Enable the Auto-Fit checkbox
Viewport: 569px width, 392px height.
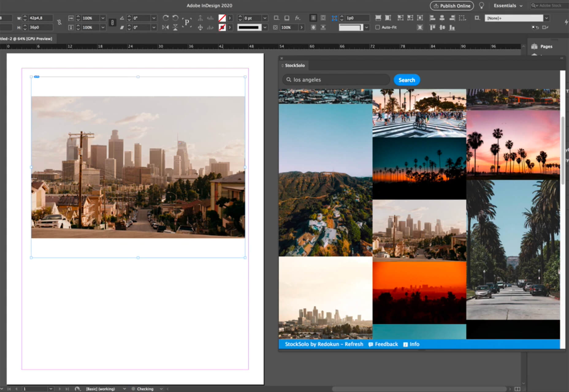[x=377, y=27]
